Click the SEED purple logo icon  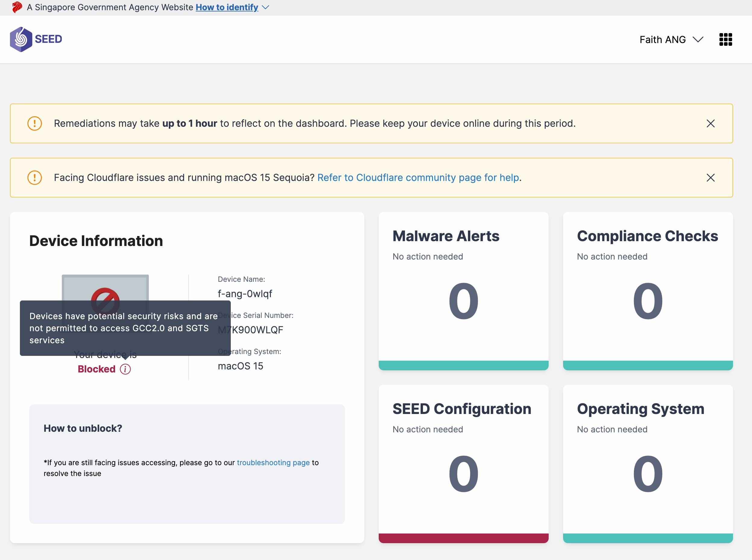pos(21,39)
